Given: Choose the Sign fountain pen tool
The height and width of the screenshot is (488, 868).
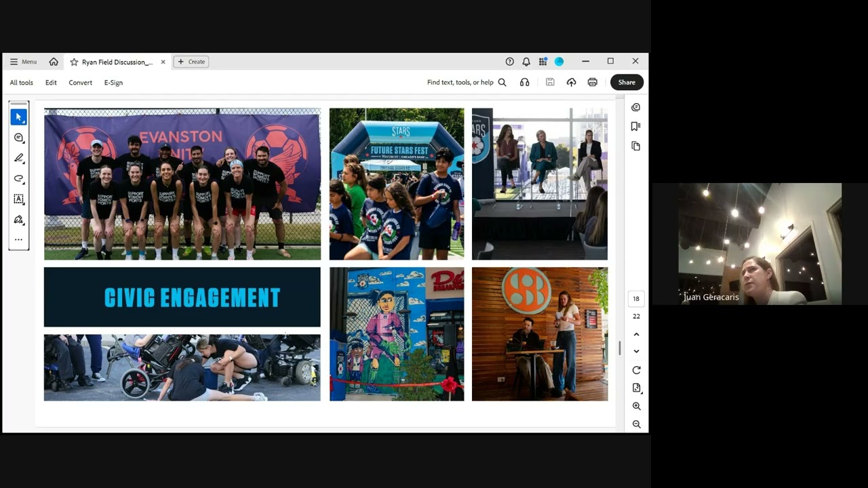Looking at the screenshot, I should pyautogui.click(x=19, y=220).
